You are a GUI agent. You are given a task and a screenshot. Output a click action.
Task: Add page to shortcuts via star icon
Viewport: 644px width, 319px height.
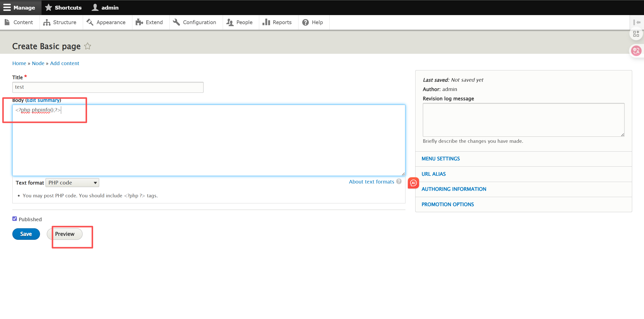[x=88, y=46]
